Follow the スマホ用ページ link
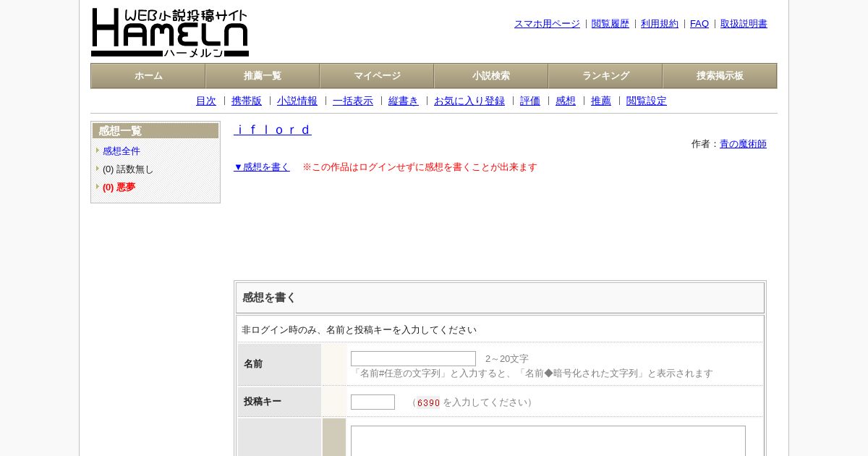The width and height of the screenshot is (868, 456). coord(547,24)
